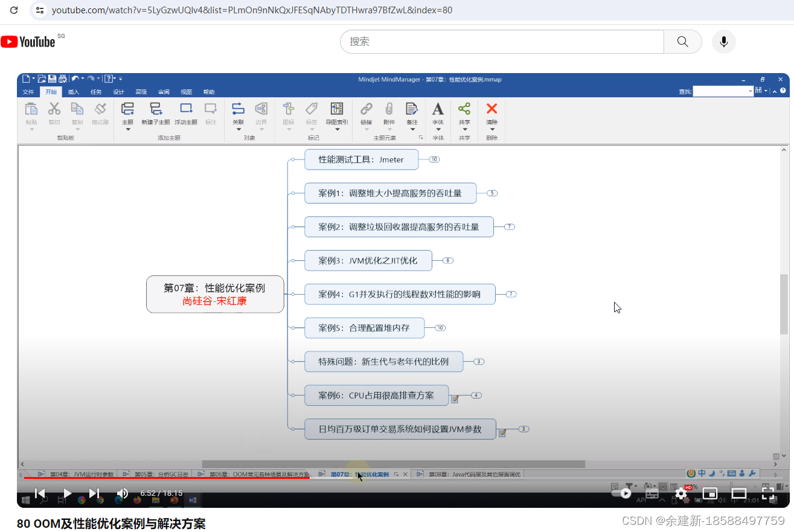794x532 pixels.
Task: Open dropdown arrow below 导图索引 button
Action: (337, 129)
